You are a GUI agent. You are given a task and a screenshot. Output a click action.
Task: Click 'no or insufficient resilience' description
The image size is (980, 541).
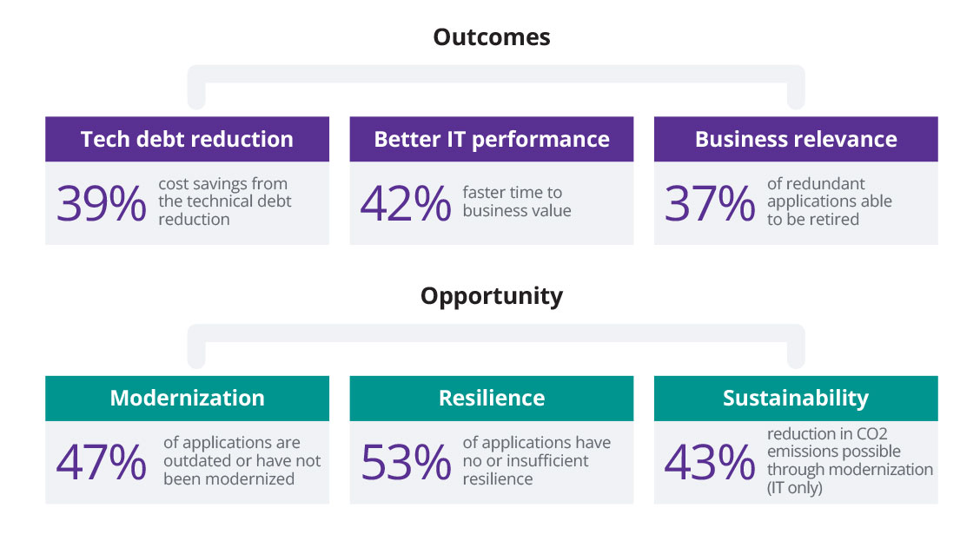536,460
